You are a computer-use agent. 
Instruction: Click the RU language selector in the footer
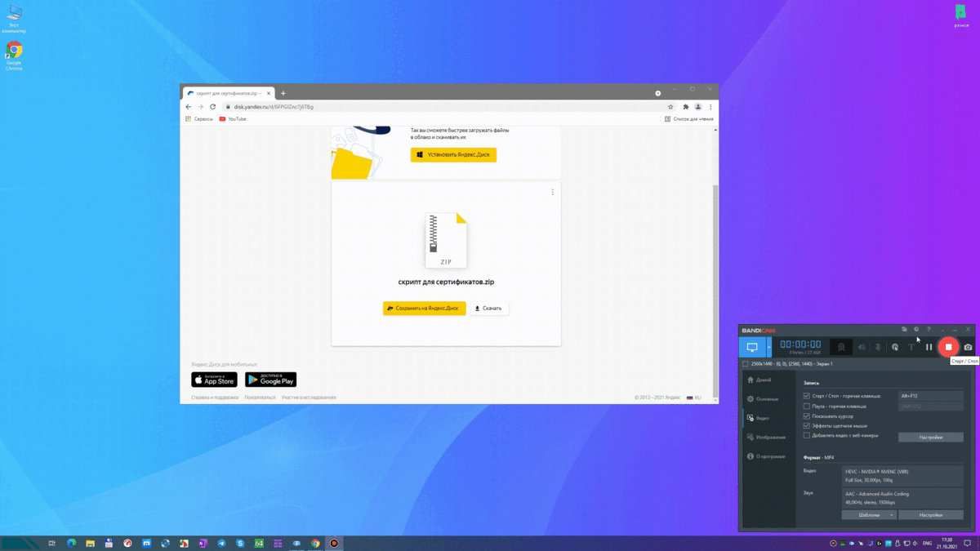(x=693, y=398)
